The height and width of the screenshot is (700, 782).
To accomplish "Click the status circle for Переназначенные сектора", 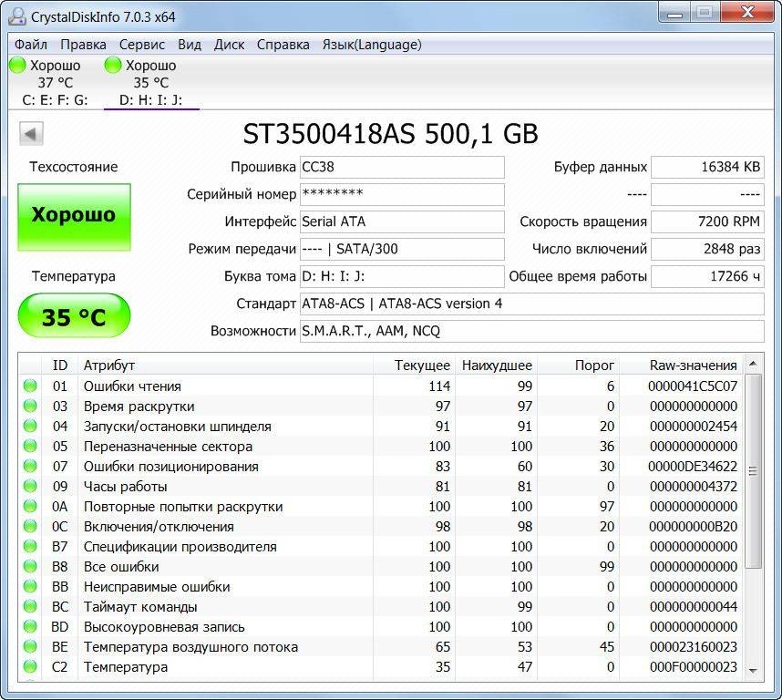I will (x=30, y=446).
